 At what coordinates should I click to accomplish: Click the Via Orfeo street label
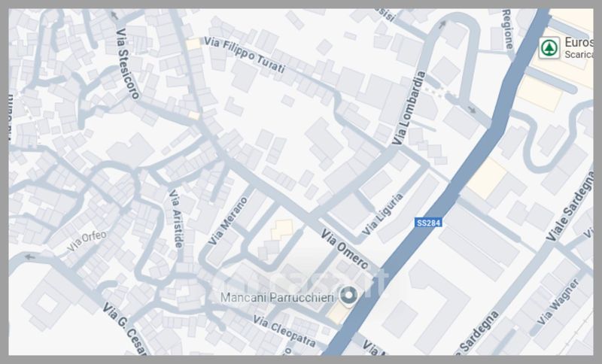(x=87, y=241)
